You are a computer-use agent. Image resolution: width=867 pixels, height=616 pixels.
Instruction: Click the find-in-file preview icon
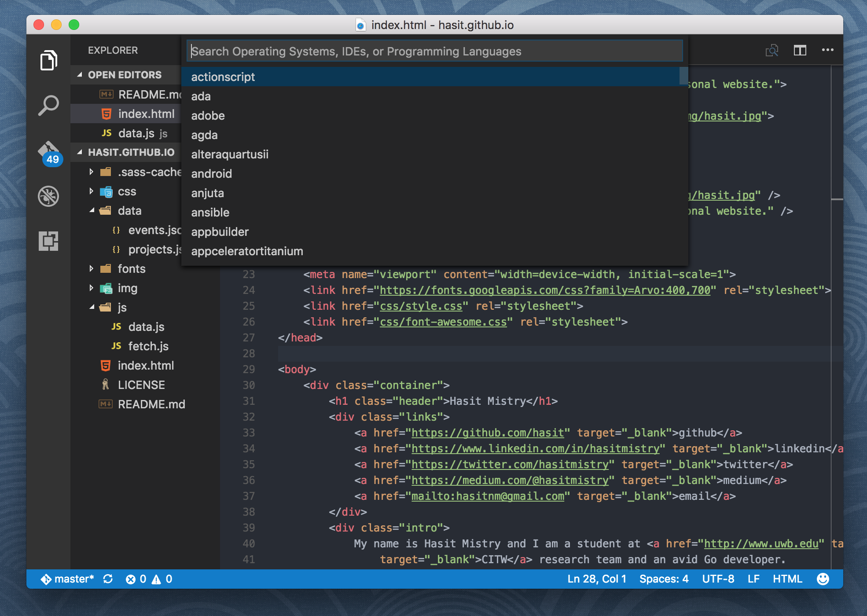point(772,51)
